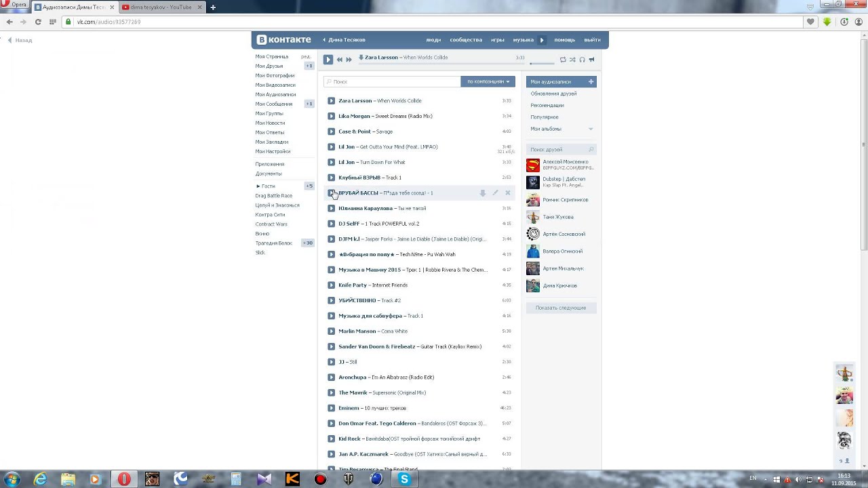Adjust the player volume slider
Viewport: 868px width, 488px height.
pyautogui.click(x=541, y=64)
